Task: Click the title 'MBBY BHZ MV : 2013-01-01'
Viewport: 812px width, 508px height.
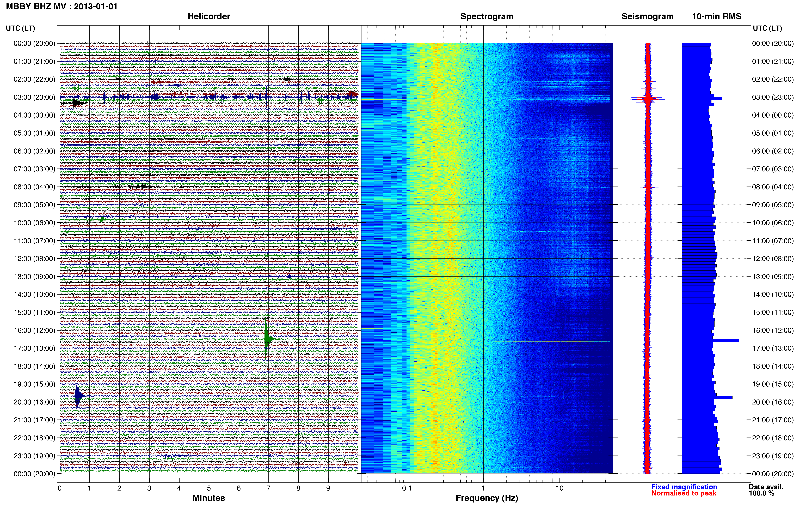Action: [x=62, y=6]
